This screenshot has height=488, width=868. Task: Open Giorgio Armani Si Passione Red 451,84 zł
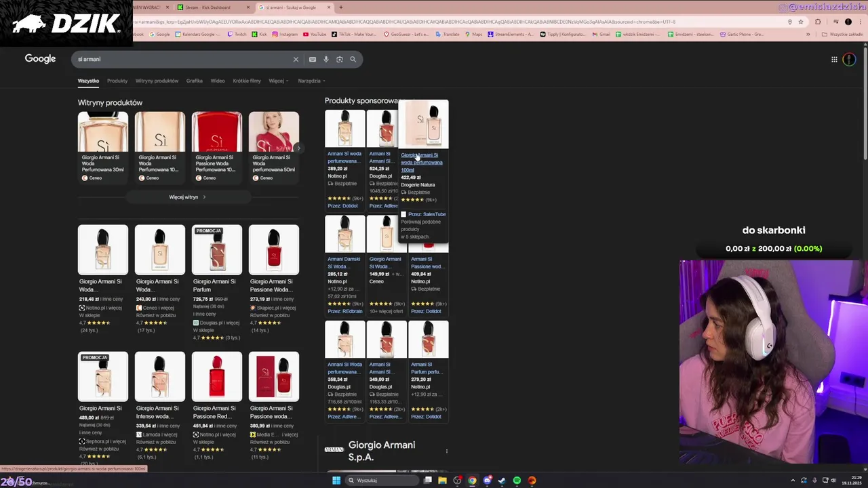point(217,407)
